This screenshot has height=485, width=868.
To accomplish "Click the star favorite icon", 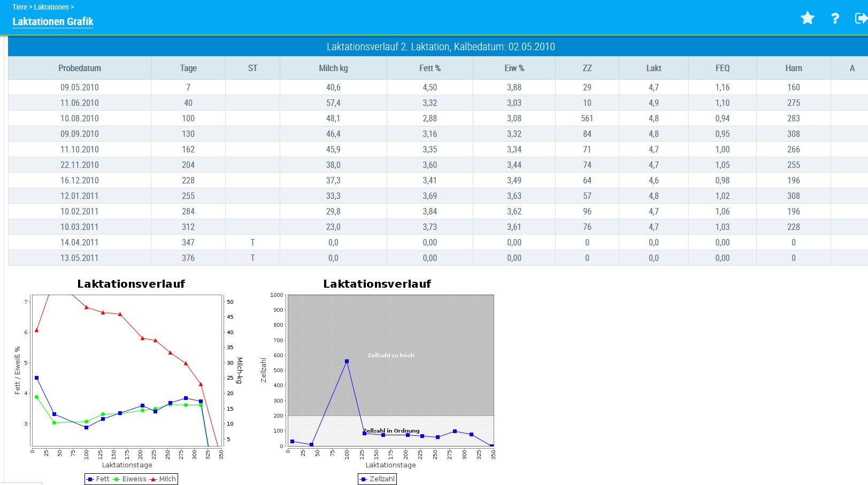I will [807, 18].
